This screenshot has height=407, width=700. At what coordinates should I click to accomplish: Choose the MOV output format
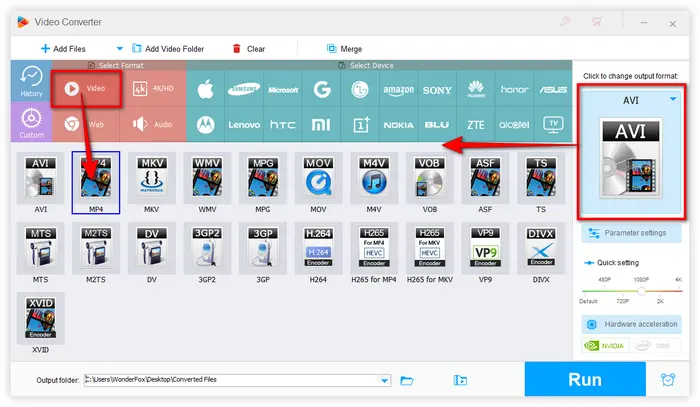pos(318,183)
